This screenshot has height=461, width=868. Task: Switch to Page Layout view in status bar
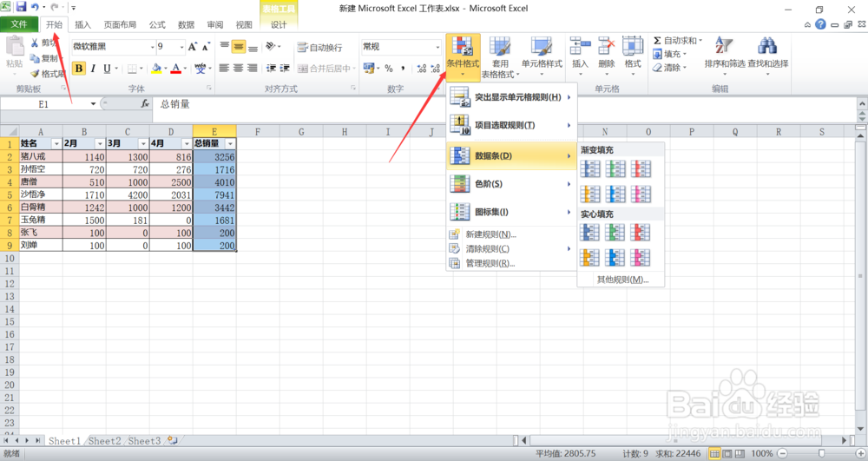tap(728, 454)
